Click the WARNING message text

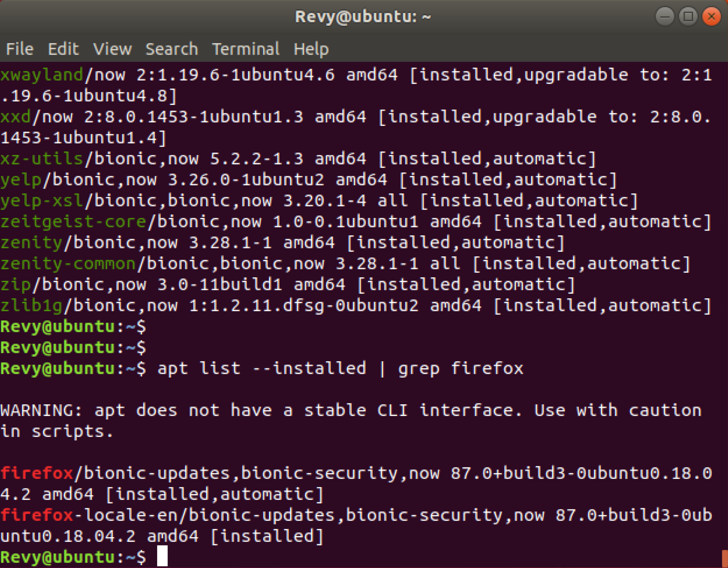point(351,411)
